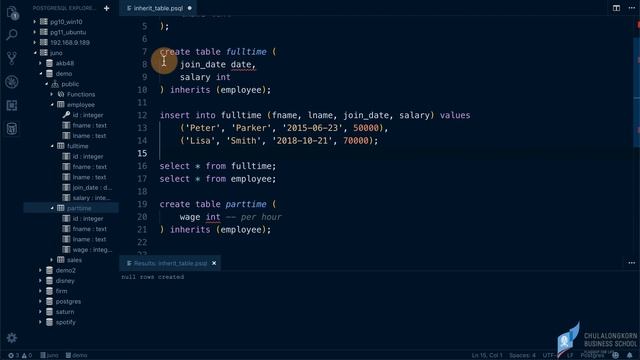Collapse the employee table
This screenshot has height=360, width=640.
[52, 104]
